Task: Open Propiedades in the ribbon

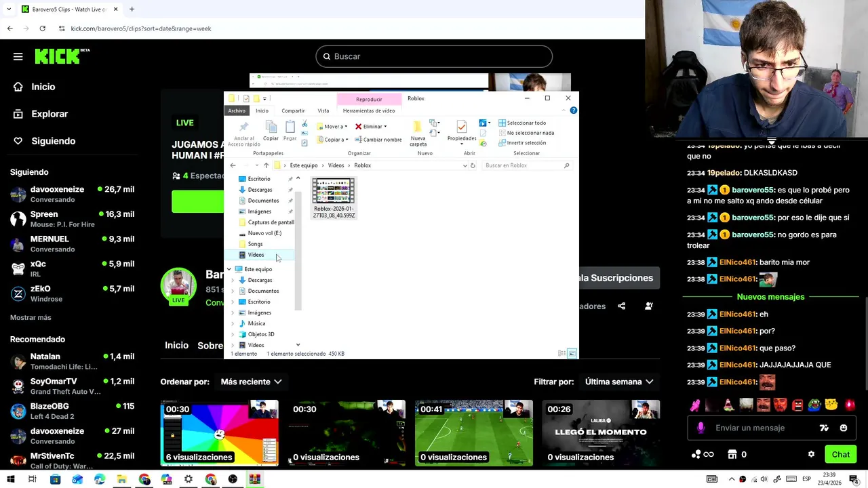Action: [462, 131]
